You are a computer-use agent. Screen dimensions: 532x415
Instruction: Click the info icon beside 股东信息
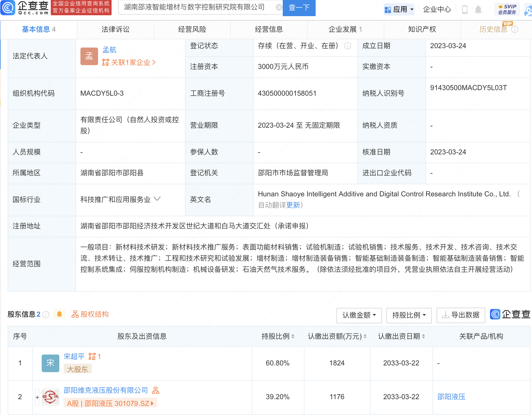[x=46, y=315]
